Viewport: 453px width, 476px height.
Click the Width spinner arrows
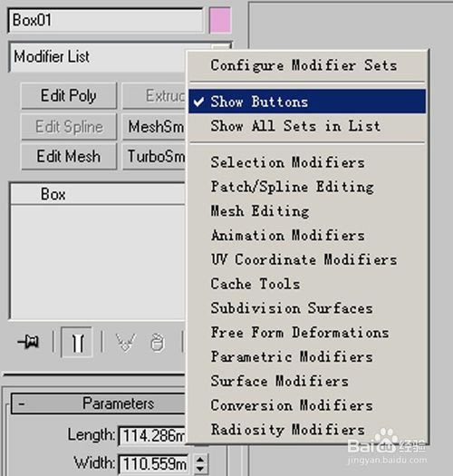click(x=200, y=463)
